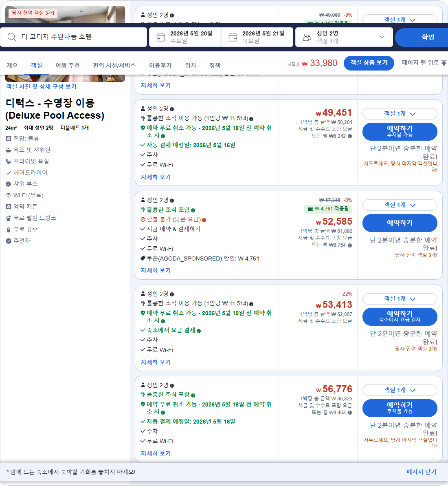Book the ₩52,585 offer with 예약하기

[x=400, y=223]
